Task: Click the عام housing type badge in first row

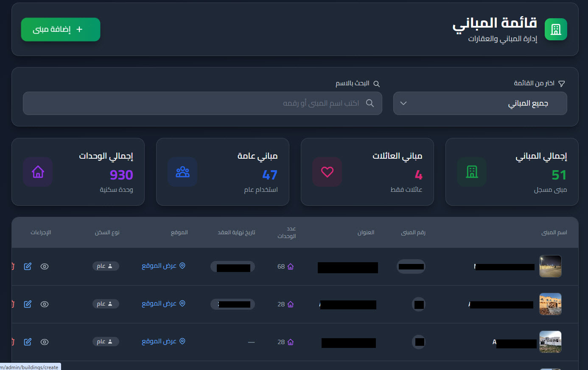Action: coord(106,266)
